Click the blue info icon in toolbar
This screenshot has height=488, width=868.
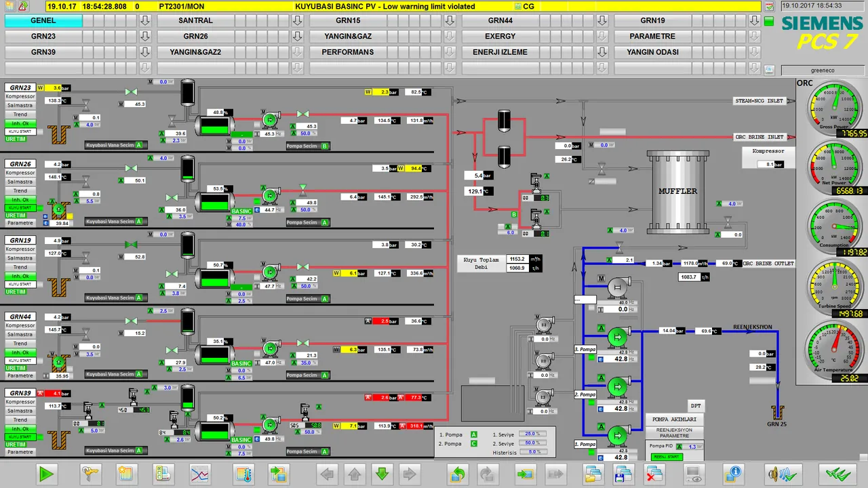click(x=732, y=474)
